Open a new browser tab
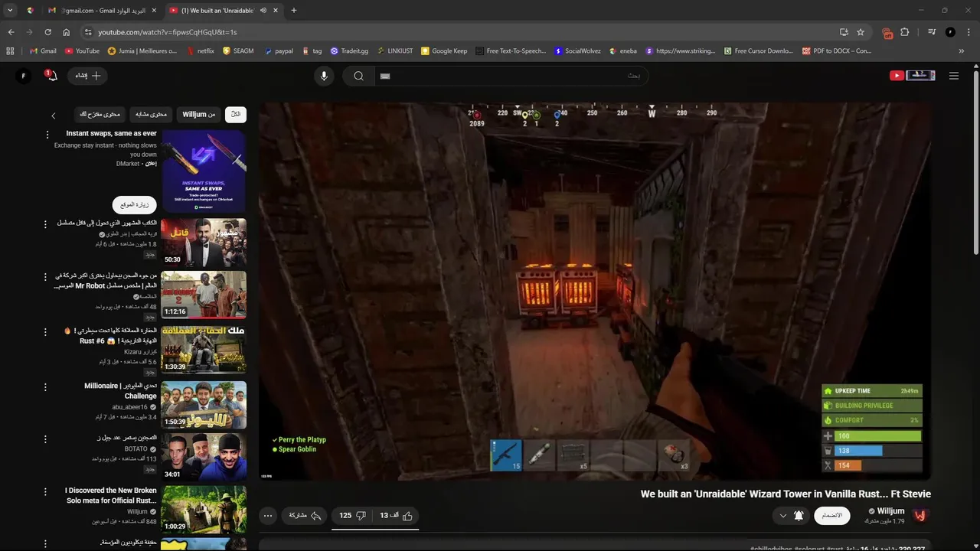980x551 pixels. pyautogui.click(x=294, y=10)
